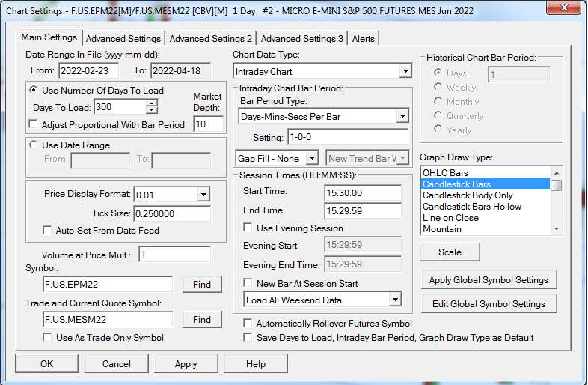The width and height of the screenshot is (588, 385).
Task: Click the Days To Load input field
Action: (x=120, y=107)
